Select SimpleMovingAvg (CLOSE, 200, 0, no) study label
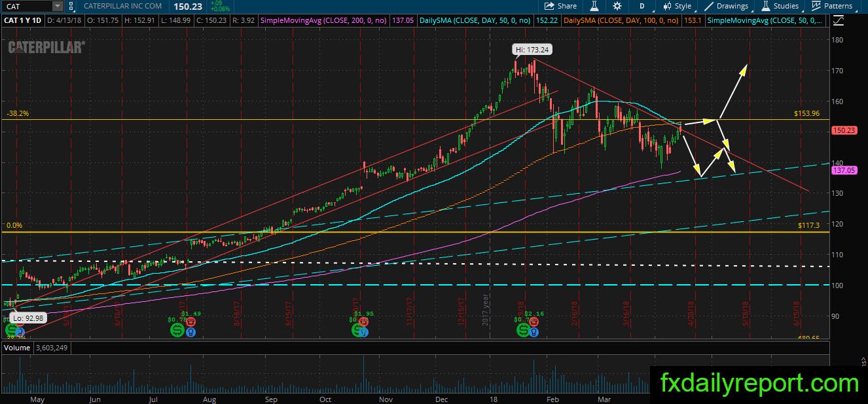 pos(322,21)
